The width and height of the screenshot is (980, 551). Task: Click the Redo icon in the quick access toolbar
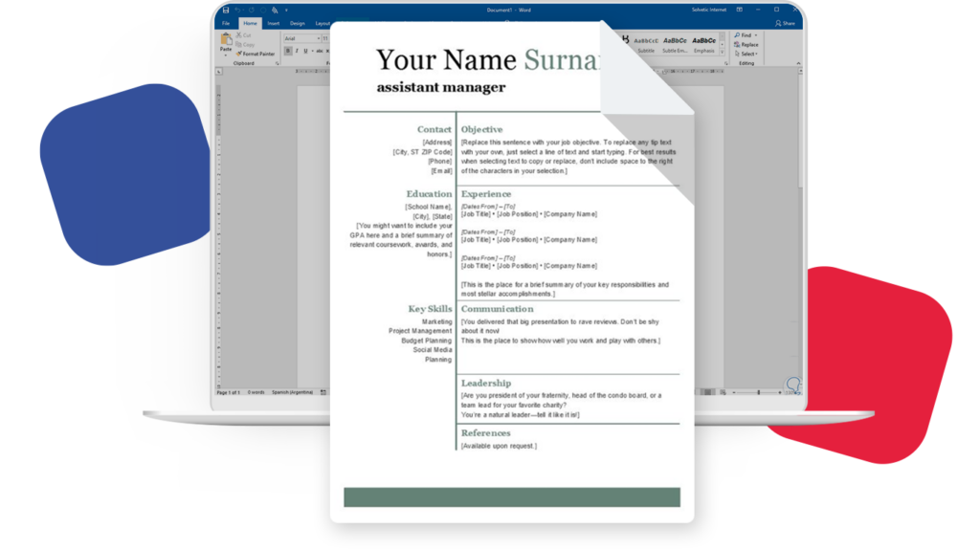(x=252, y=10)
